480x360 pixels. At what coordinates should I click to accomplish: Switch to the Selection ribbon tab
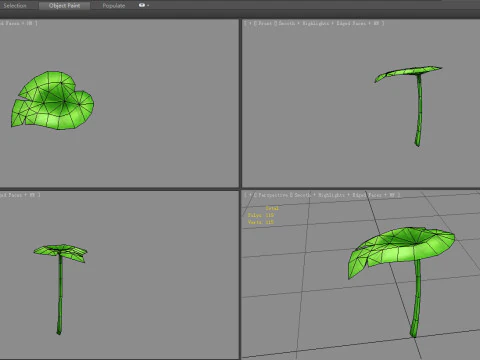[x=15, y=6]
